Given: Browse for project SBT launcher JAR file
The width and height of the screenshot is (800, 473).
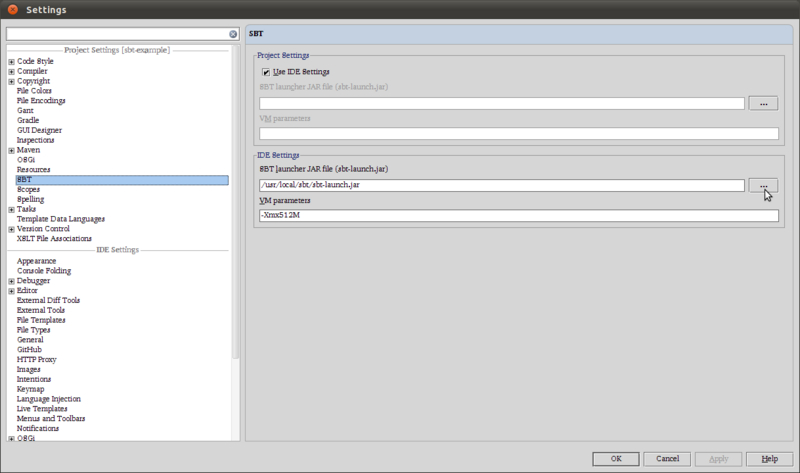Looking at the screenshot, I should point(763,104).
